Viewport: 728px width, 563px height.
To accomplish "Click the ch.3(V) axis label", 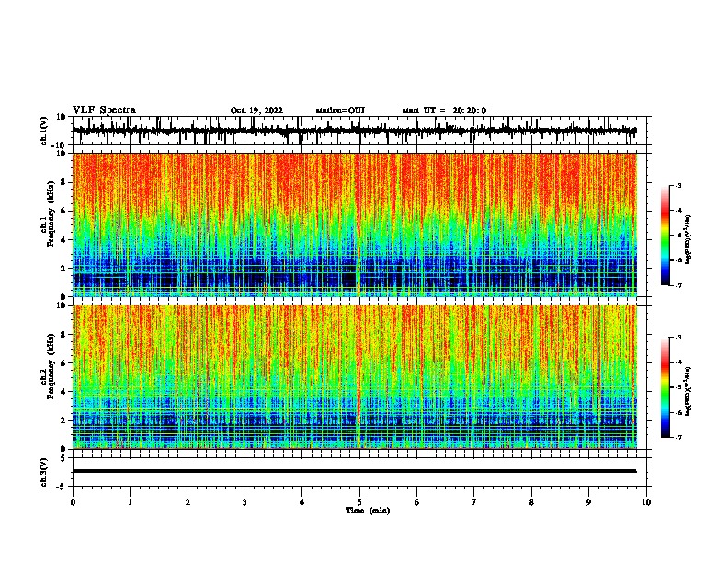I will (44, 472).
